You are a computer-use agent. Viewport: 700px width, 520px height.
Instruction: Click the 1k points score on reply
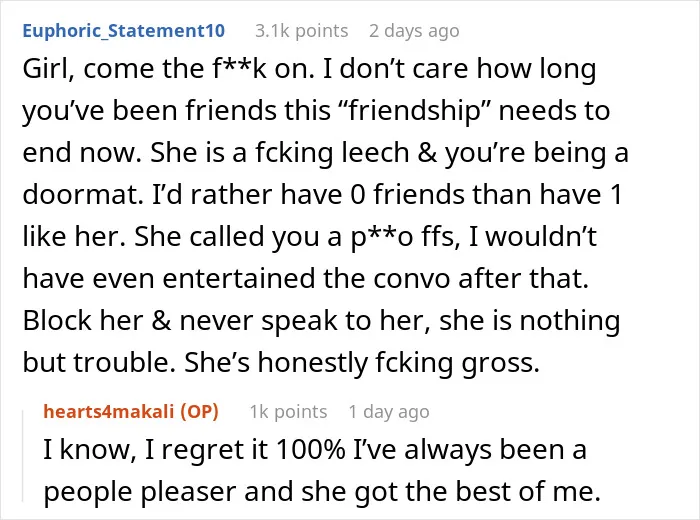pyautogui.click(x=288, y=411)
